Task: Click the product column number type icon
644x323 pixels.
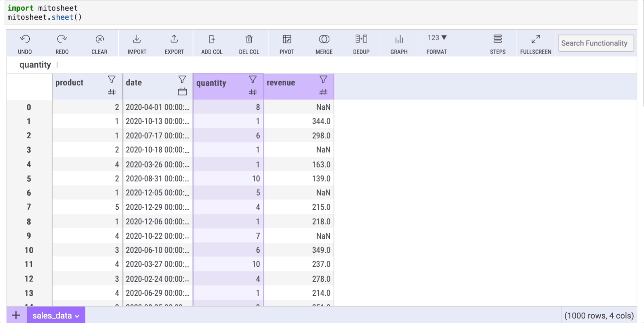Action: coord(112,93)
